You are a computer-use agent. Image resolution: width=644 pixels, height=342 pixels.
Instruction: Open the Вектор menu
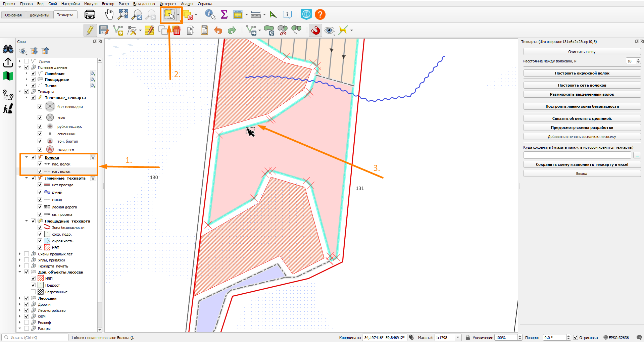108,4
